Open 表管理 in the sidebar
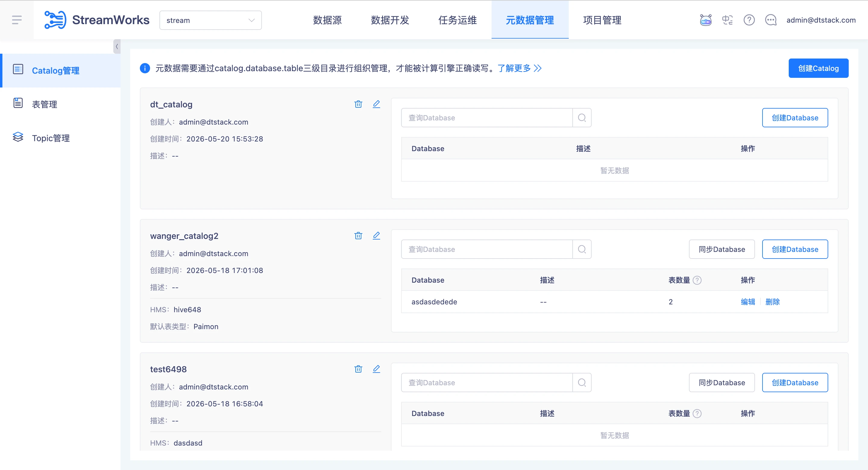868x470 pixels. [61, 104]
